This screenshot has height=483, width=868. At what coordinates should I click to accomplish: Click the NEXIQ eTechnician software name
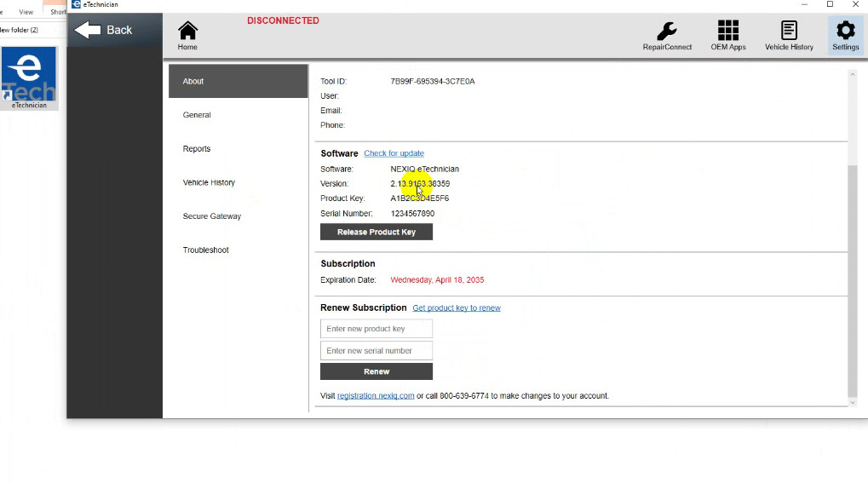tap(424, 169)
